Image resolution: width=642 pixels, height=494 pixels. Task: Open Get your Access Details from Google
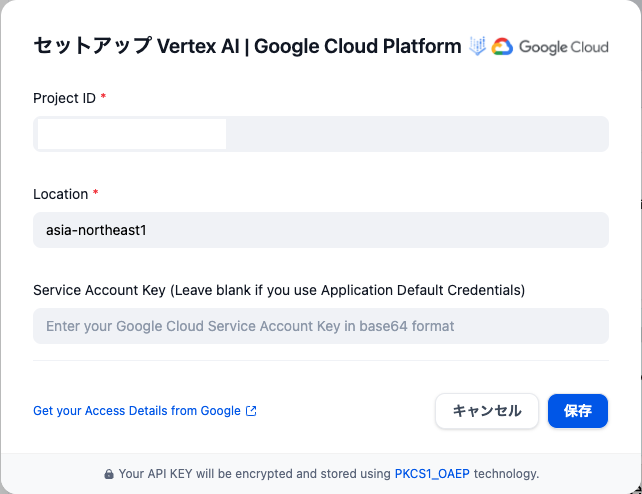[x=137, y=411]
